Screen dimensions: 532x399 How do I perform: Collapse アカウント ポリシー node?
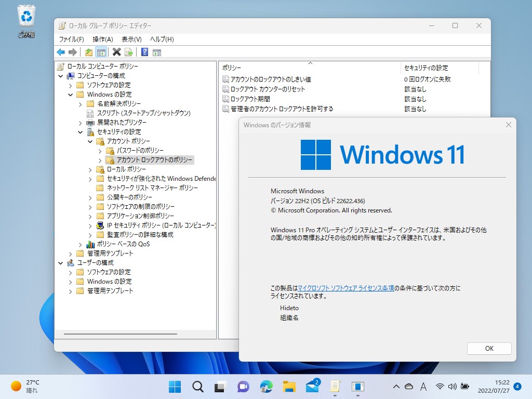click(90, 141)
